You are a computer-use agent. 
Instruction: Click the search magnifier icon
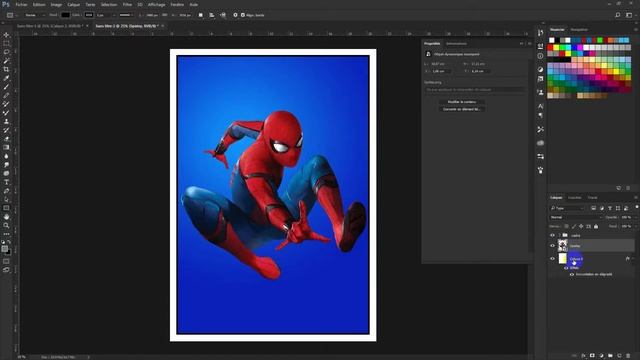[618, 15]
